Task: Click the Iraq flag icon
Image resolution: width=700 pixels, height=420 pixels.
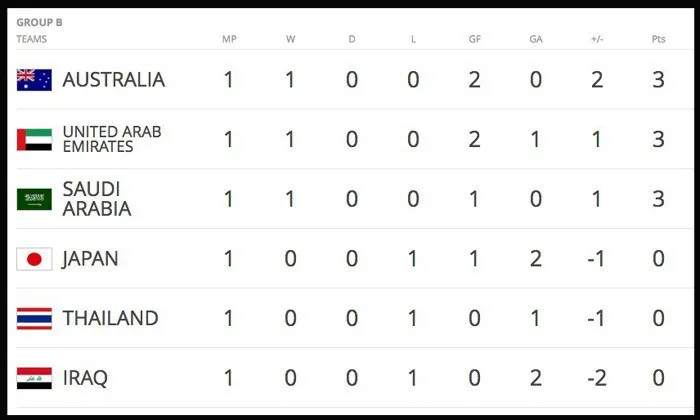Action: tap(34, 379)
